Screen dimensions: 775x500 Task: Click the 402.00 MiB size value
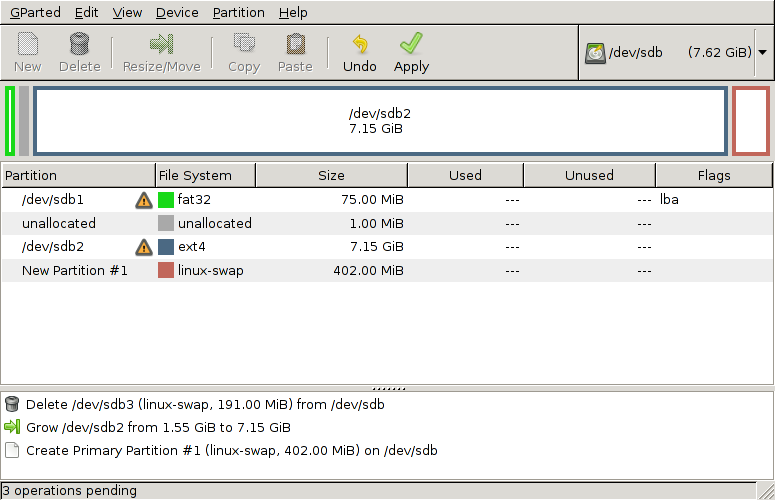pyautogui.click(x=368, y=270)
